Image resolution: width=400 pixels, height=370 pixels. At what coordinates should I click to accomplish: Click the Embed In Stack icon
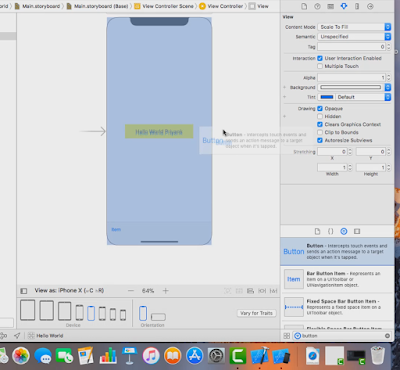[x=239, y=291]
